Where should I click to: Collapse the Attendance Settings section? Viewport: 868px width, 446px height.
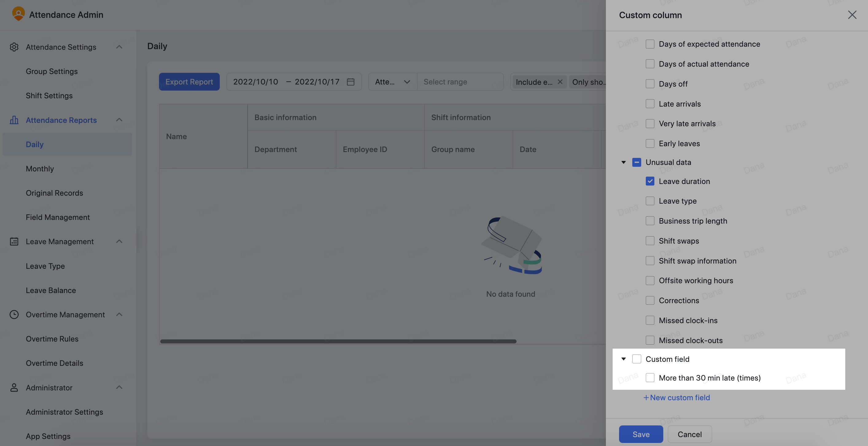pos(119,47)
